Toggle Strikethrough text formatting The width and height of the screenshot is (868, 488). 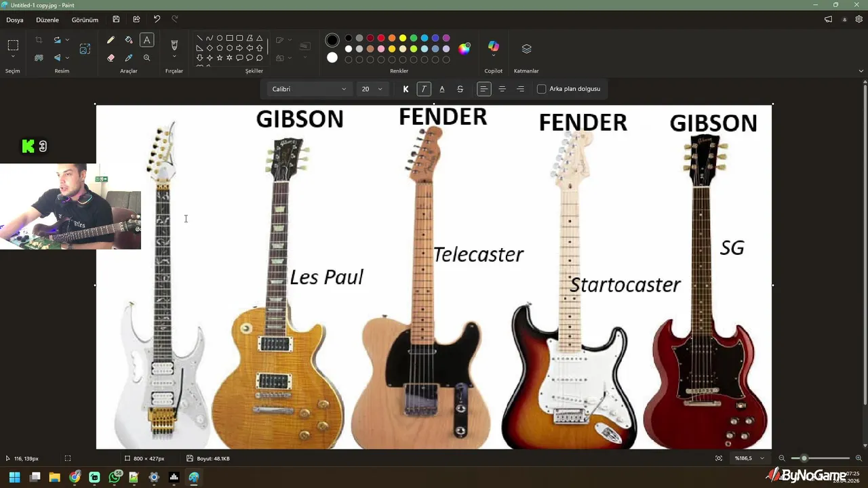[x=460, y=89]
